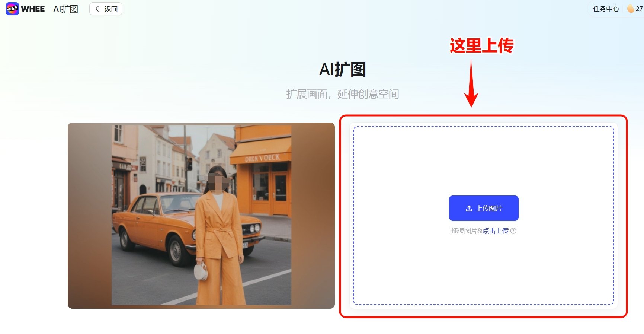Click the 点击上传 link
This screenshot has width=644, height=334.
coord(496,231)
